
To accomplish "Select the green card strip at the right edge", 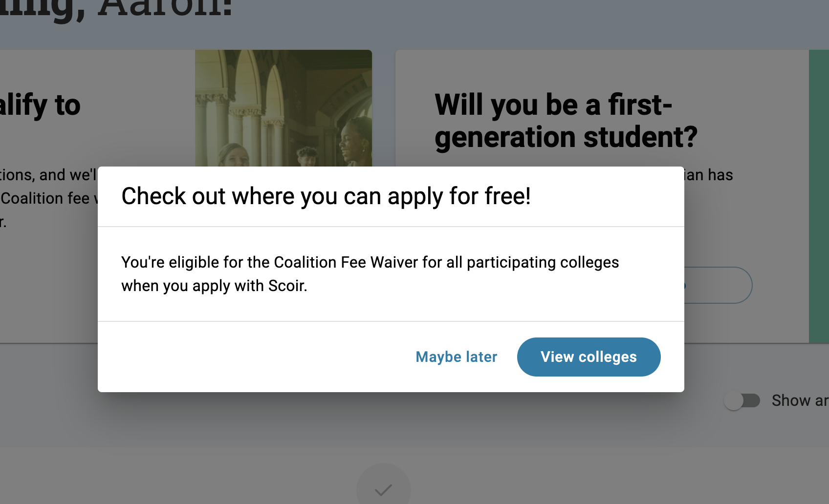I will (819, 196).
